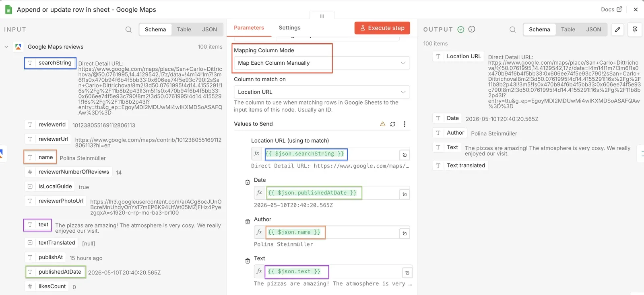The height and width of the screenshot is (295, 644).
Task: Switch OUTPUT view to Schema
Action: pos(539,29)
